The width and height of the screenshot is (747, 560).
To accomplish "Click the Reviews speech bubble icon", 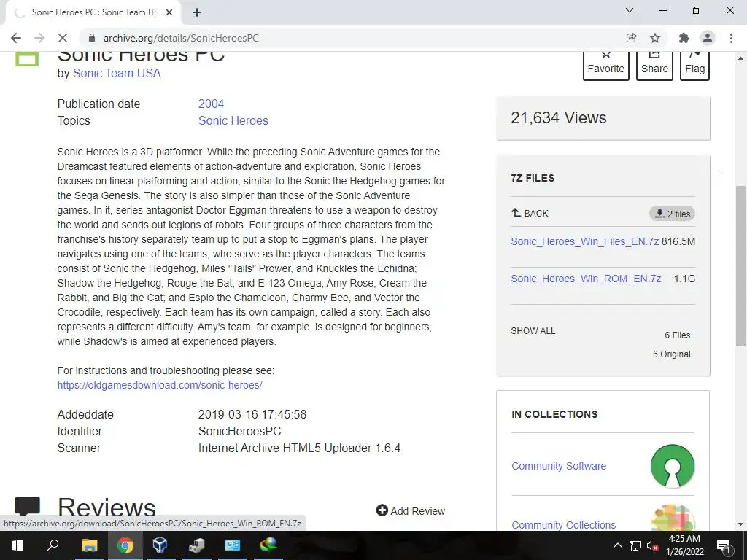I will (x=27, y=506).
